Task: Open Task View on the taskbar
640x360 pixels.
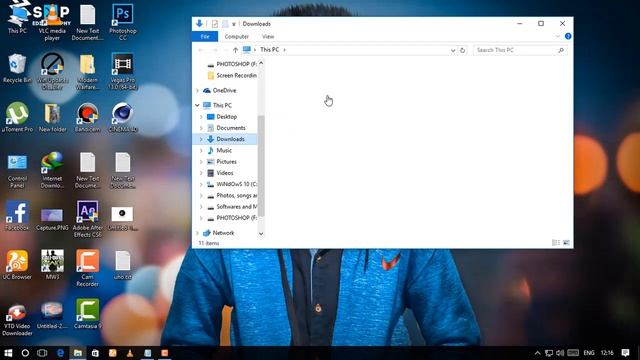Action: coord(42,353)
